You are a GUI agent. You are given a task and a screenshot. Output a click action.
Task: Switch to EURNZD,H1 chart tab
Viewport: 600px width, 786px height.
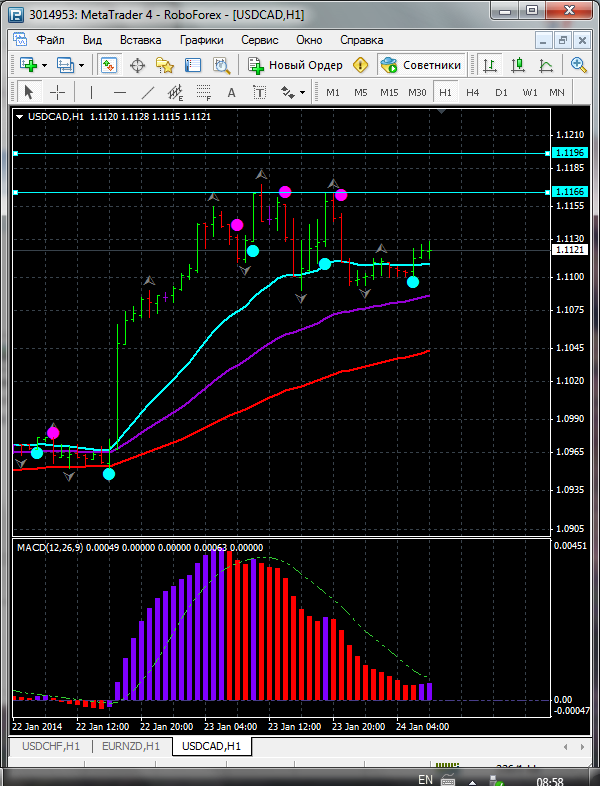[x=131, y=746]
